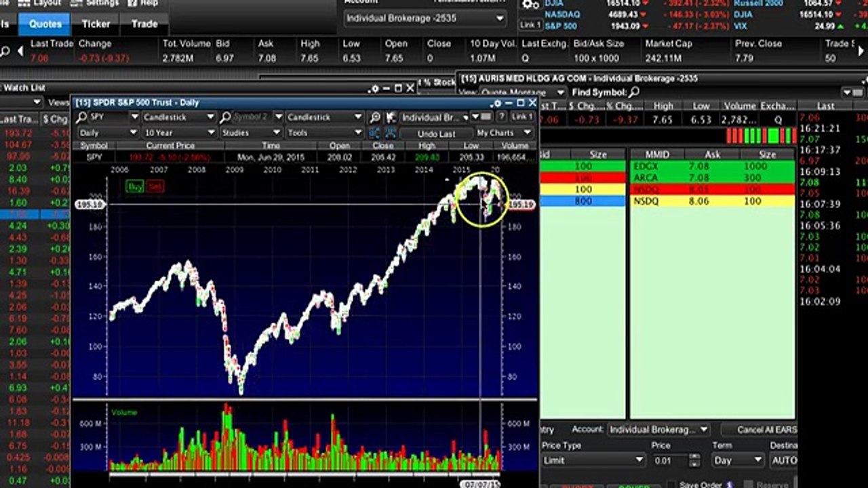
Task: Click the Save Order info icon
Action: [x=730, y=485]
